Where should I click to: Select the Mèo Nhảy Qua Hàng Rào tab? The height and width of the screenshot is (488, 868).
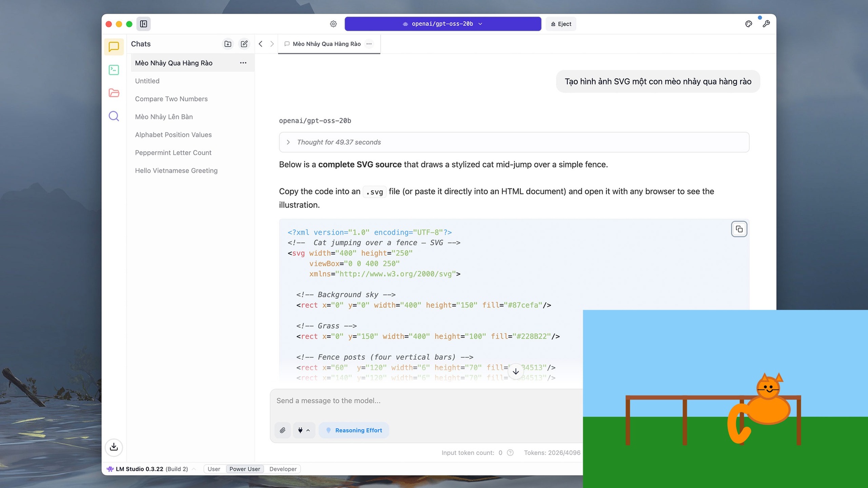pyautogui.click(x=326, y=44)
